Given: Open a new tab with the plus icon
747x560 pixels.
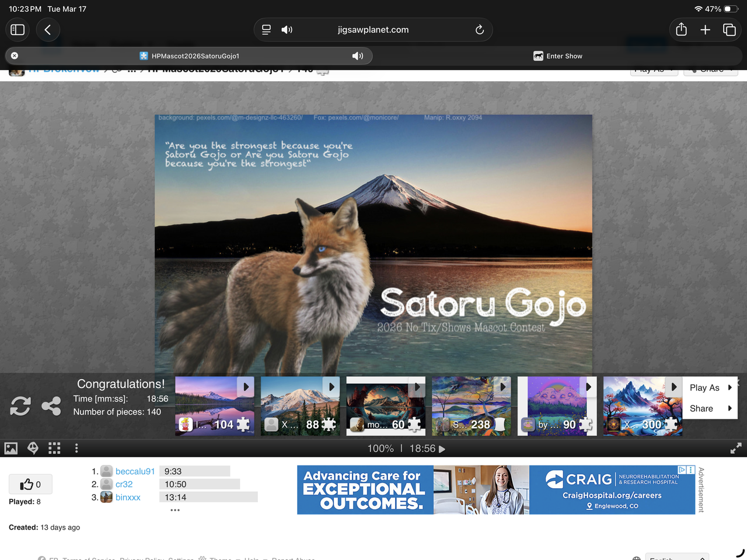Looking at the screenshot, I should pos(705,30).
